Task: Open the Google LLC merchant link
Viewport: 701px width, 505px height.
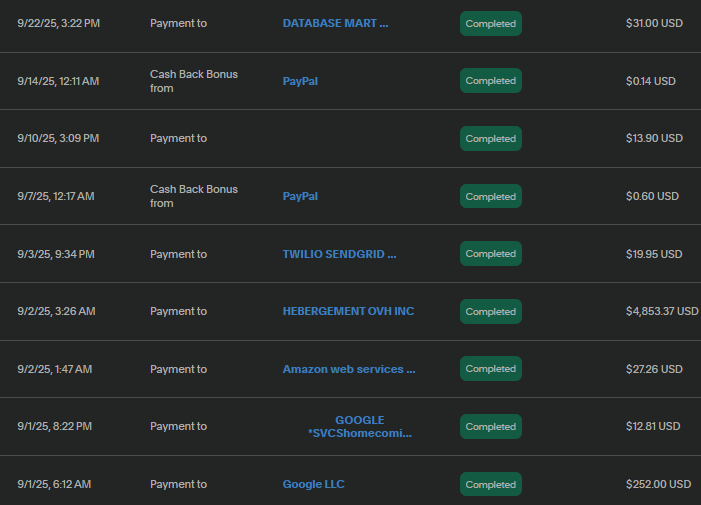Action: point(313,485)
